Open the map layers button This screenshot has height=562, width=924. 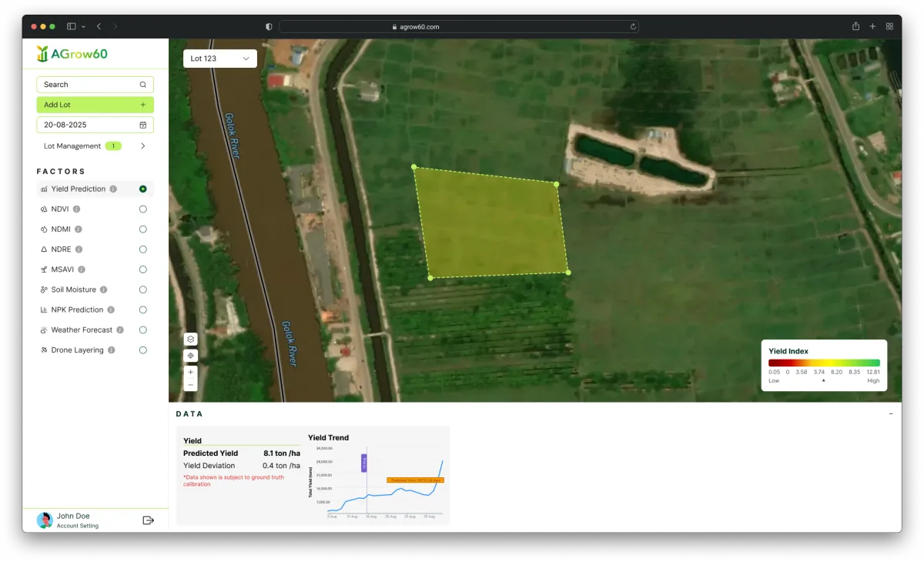(x=191, y=339)
